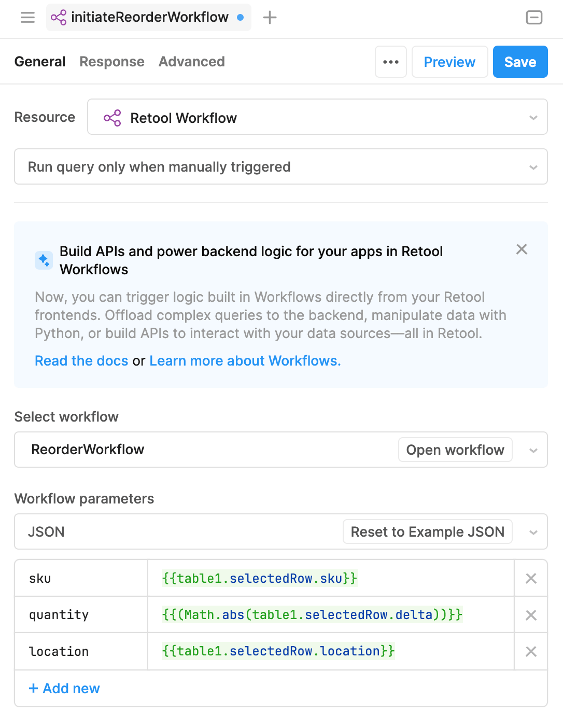Add a new query with plus icon
Screen dimensions: 563x728
[x=270, y=18]
